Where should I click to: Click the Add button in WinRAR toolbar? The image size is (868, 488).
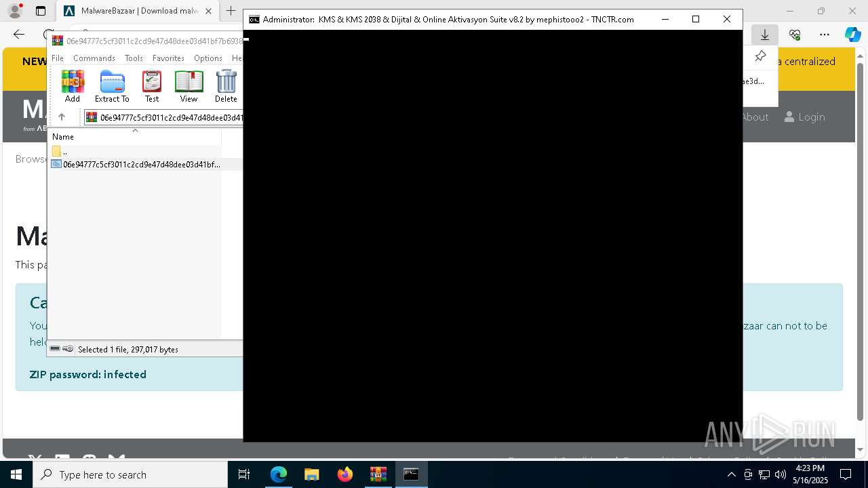tap(73, 87)
